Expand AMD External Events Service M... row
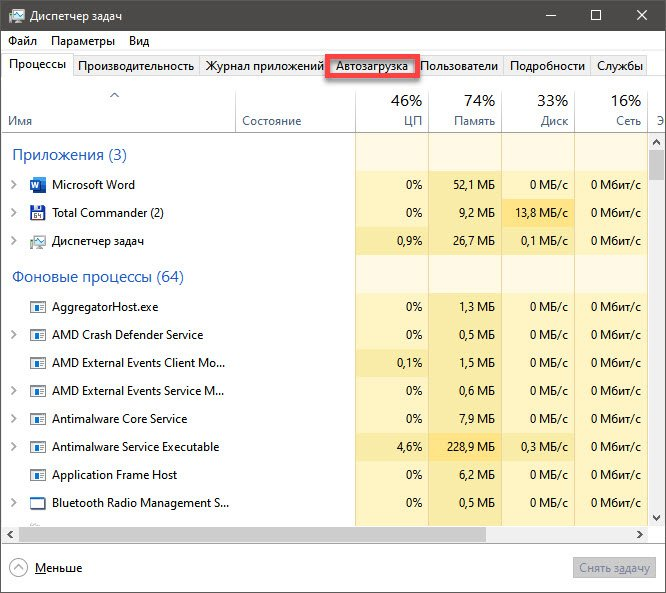 click(x=14, y=391)
